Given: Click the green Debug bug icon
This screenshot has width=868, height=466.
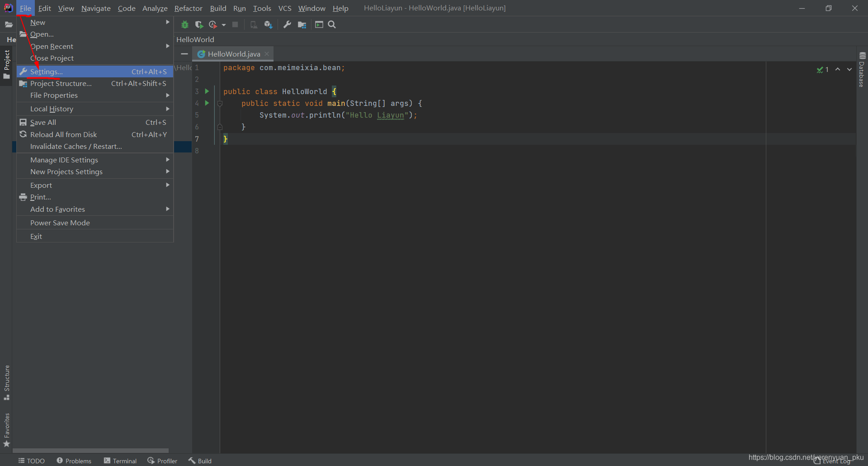Looking at the screenshot, I should pos(185,25).
